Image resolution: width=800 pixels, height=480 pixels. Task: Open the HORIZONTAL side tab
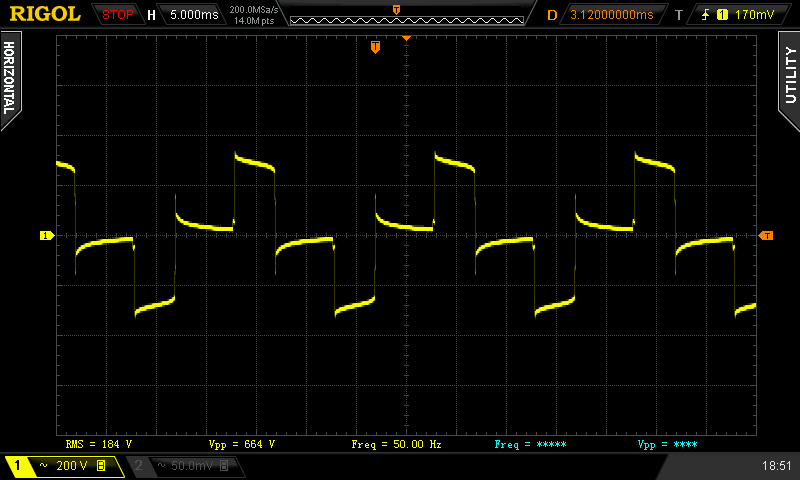[x=9, y=80]
